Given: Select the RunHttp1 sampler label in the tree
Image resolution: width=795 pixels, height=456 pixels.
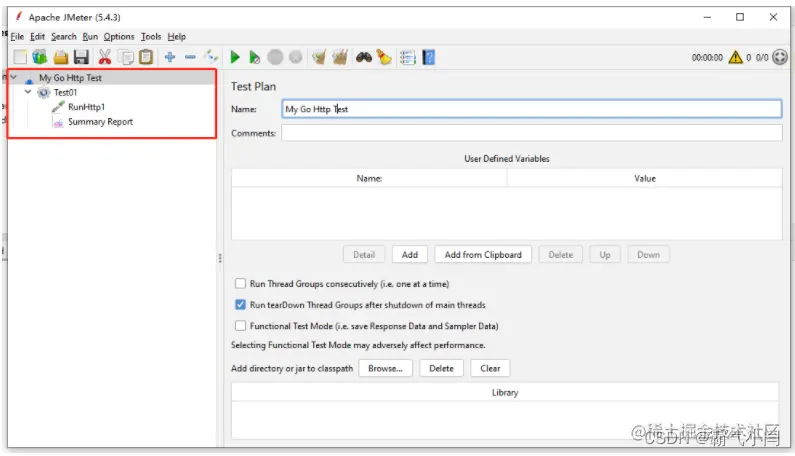Looking at the screenshot, I should pyautogui.click(x=87, y=107).
